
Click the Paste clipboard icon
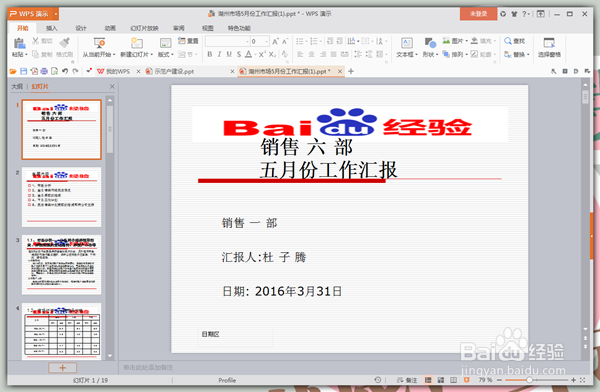[x=19, y=43]
